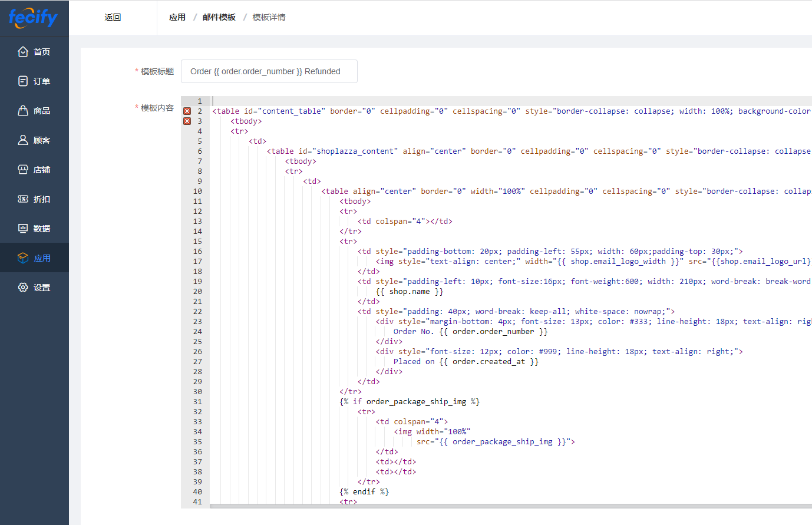Click the '{{ shop.name }}' code line
Viewport: 812px width, 525px height.
coord(410,292)
